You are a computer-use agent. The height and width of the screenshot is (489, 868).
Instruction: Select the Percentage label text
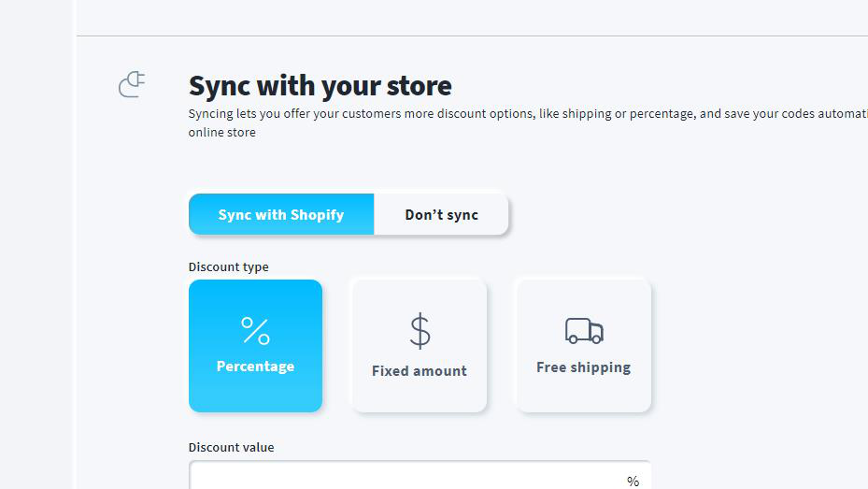pos(255,367)
